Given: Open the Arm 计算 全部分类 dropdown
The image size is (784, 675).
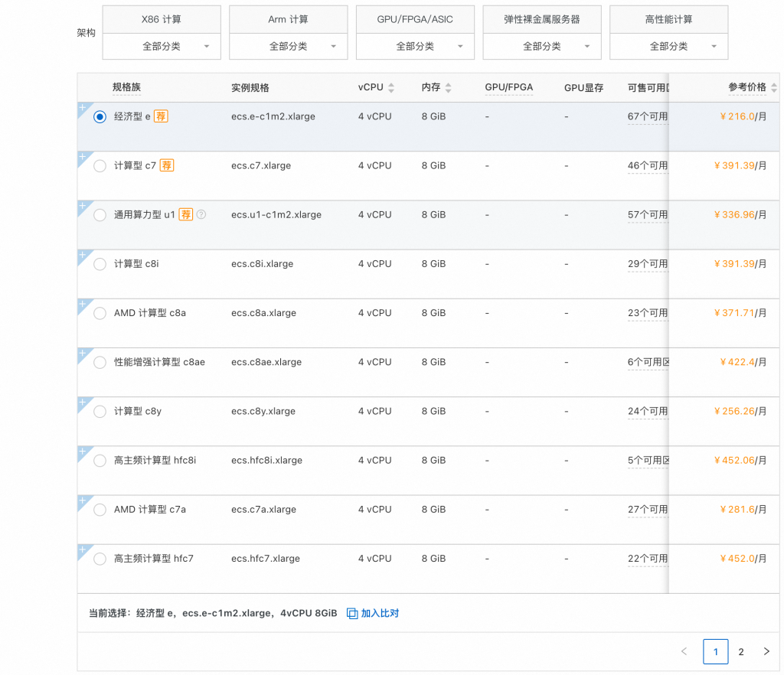Looking at the screenshot, I should click(288, 47).
